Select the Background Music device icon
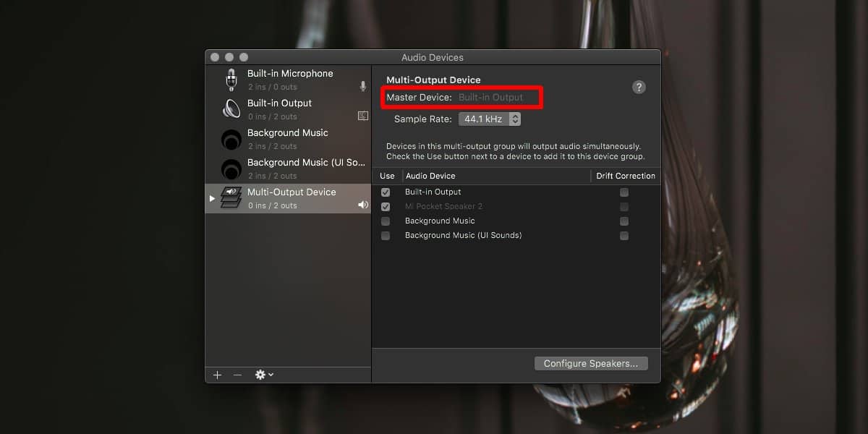Screen dimensions: 868x434 pyautogui.click(x=231, y=139)
